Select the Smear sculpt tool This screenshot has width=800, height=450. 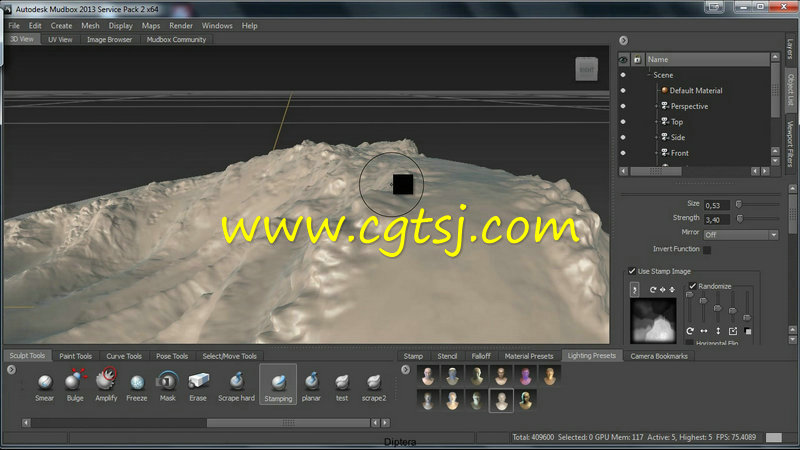[x=44, y=387]
